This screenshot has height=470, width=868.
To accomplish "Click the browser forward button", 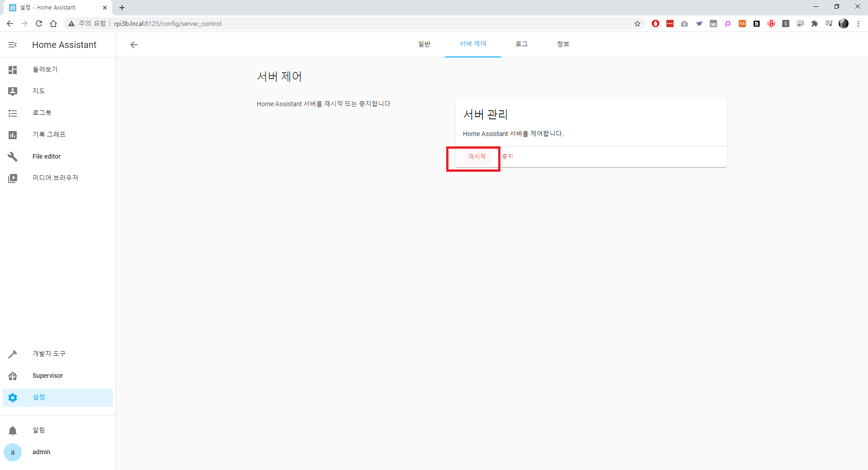I will pyautogui.click(x=24, y=23).
